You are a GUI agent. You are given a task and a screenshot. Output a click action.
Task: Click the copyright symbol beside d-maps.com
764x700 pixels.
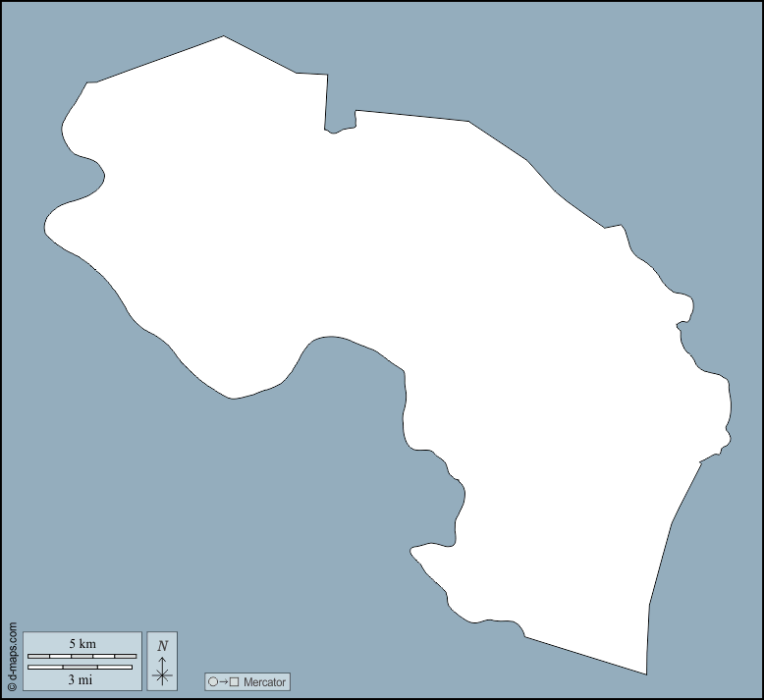point(12,687)
